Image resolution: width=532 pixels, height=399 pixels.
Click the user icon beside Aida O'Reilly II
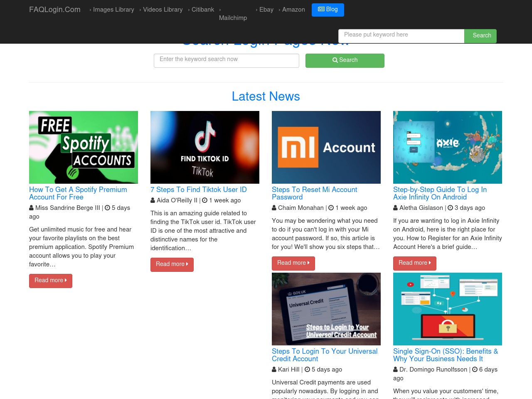point(153,200)
